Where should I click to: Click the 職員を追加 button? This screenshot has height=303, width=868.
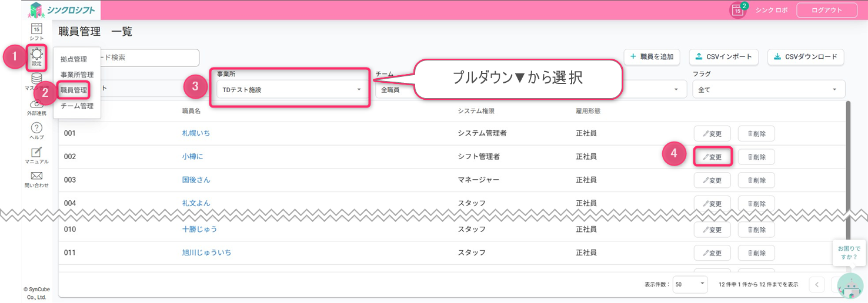pos(652,57)
